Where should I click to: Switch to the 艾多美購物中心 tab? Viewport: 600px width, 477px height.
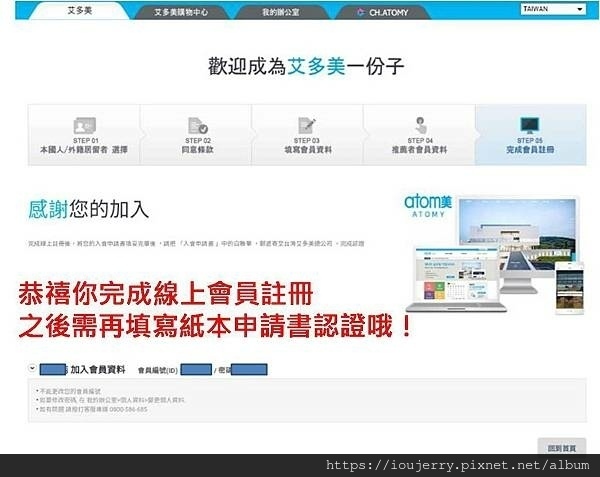coord(181,12)
